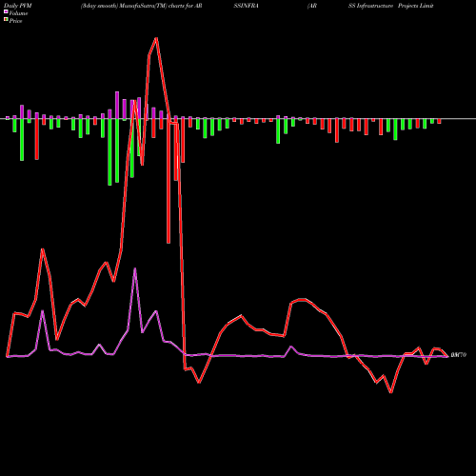Viewport: 476px width, 476px height.
Task: Click the lowest trough of red price line
Action: pyautogui.click(x=391, y=392)
